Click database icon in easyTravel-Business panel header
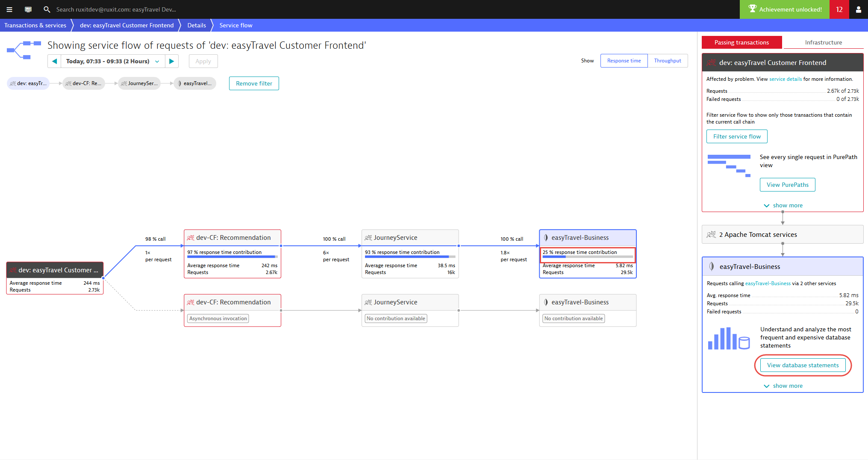868x460 pixels. pos(712,266)
